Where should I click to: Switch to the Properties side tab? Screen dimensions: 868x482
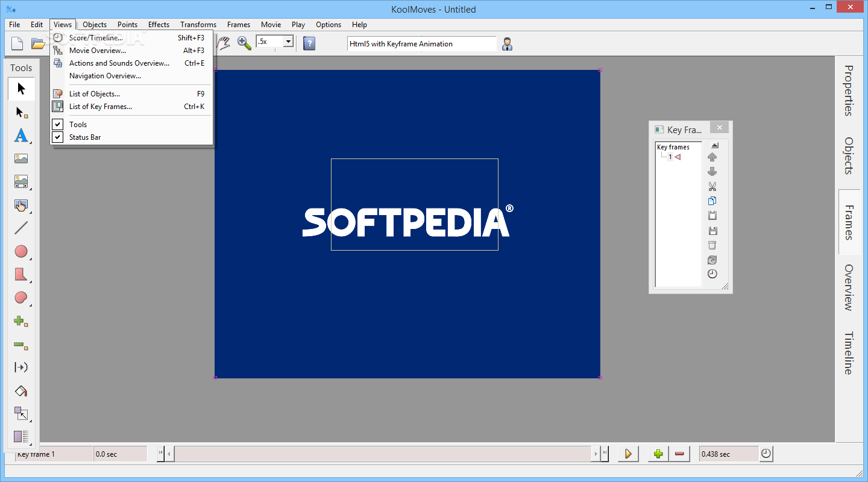[849, 90]
